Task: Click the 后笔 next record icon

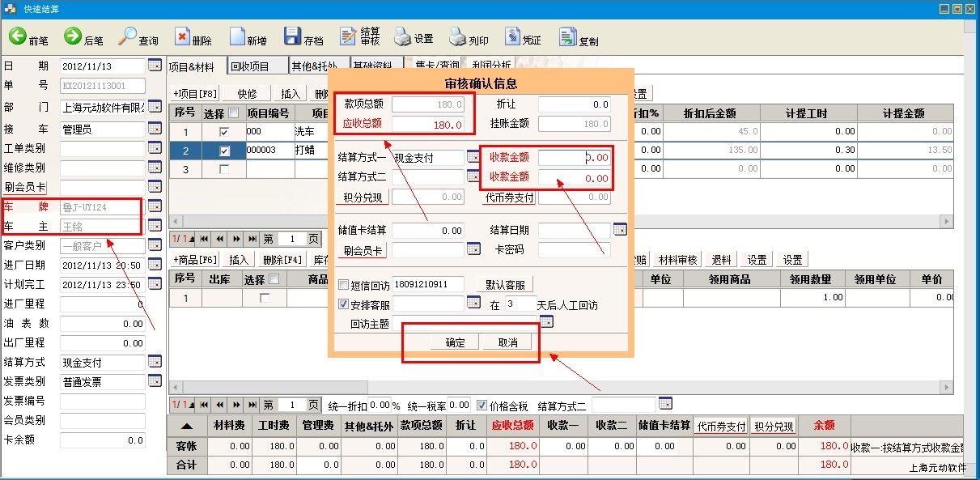Action: point(73,36)
